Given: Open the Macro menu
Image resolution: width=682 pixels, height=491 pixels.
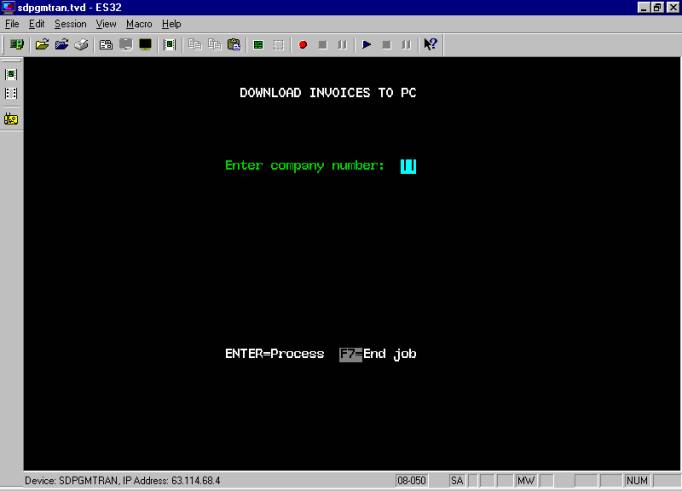Looking at the screenshot, I should pyautogui.click(x=139, y=24).
